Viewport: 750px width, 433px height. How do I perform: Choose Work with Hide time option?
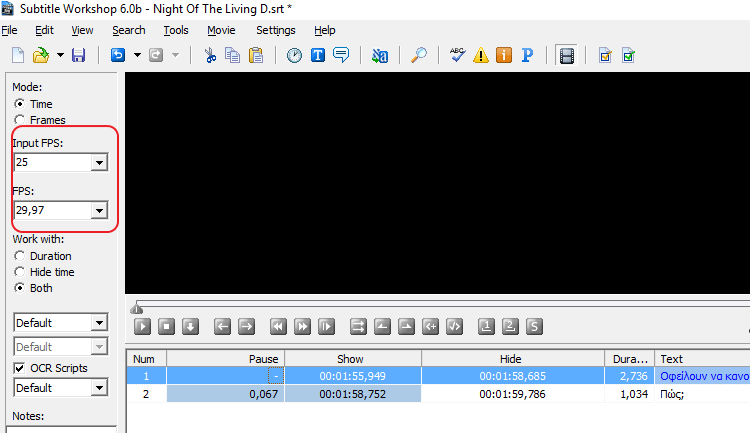tap(19, 272)
